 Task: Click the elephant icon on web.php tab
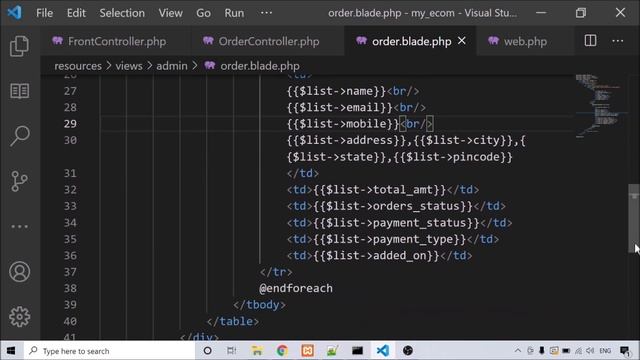[493, 41]
